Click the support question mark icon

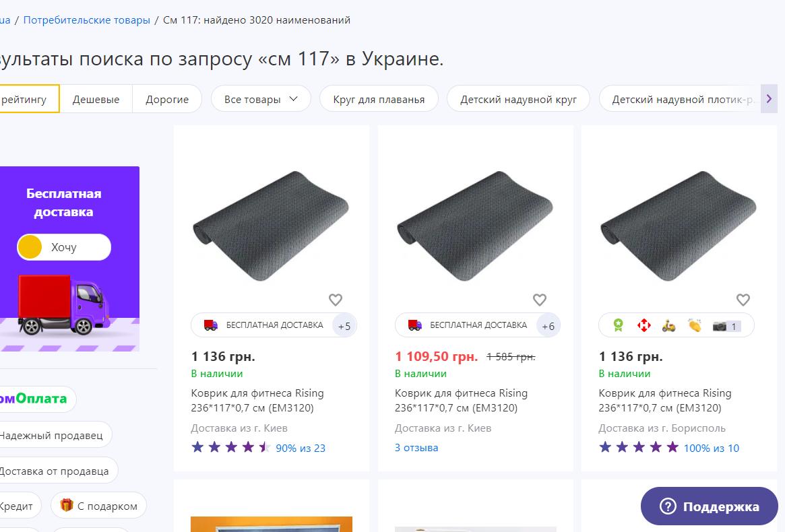[x=667, y=506]
